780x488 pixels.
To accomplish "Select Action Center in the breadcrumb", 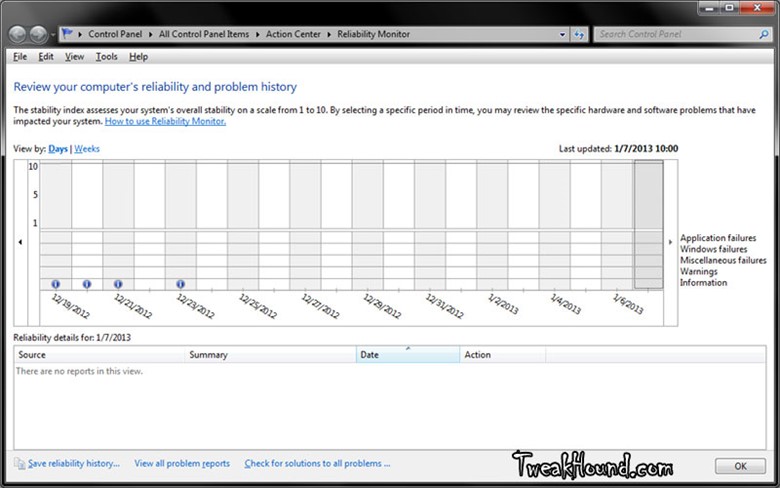I will coord(293,34).
